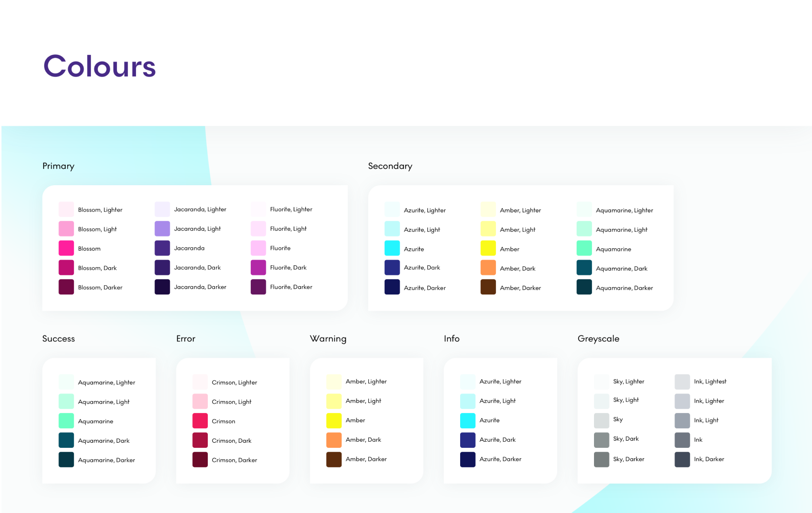Screen dimensions: 812x513
Task: Pick the base Sky grey swatch
Action: click(602, 421)
